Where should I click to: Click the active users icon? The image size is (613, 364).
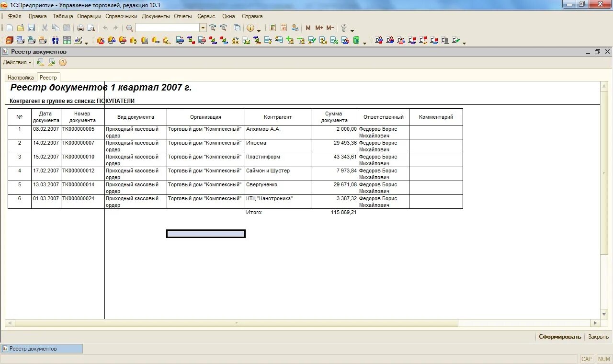pyautogui.click(x=295, y=28)
